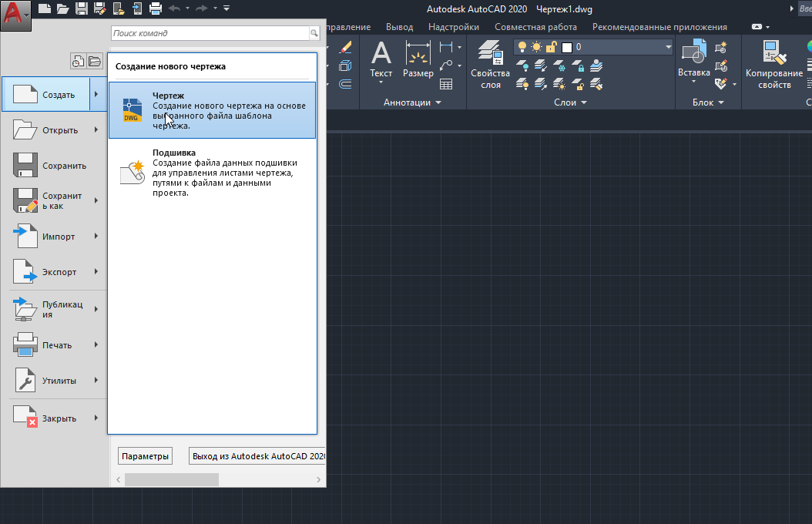
Task: Expand the Сохранить как submenu arrow
Action: pyautogui.click(x=96, y=200)
